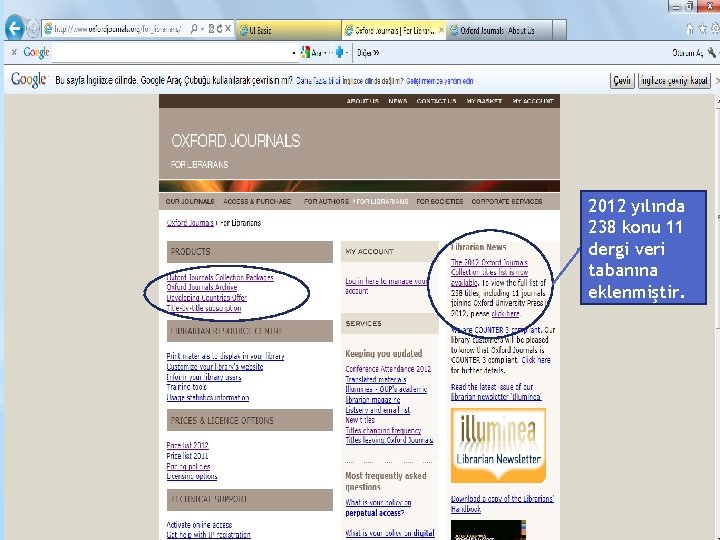This screenshot has width=720, height=540.
Task: Open the Oxford Journals Archive link
Action: 202,287
